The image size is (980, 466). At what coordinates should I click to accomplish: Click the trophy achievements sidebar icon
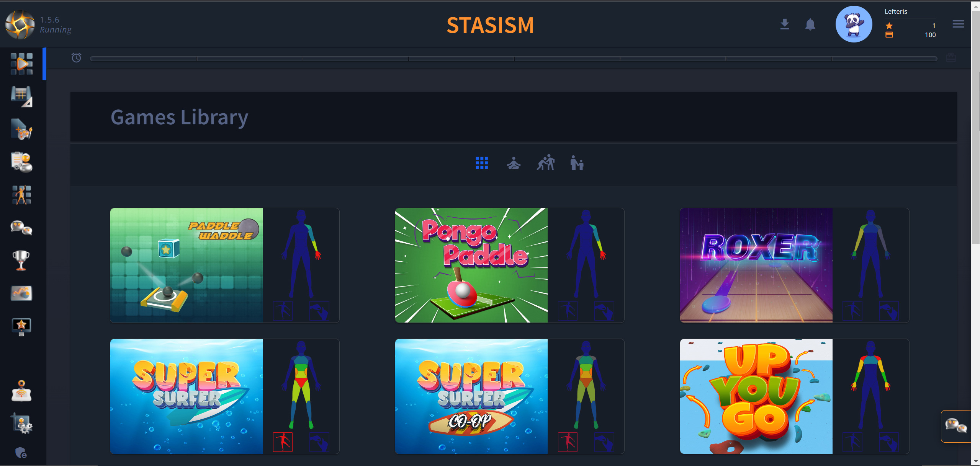pyautogui.click(x=21, y=260)
